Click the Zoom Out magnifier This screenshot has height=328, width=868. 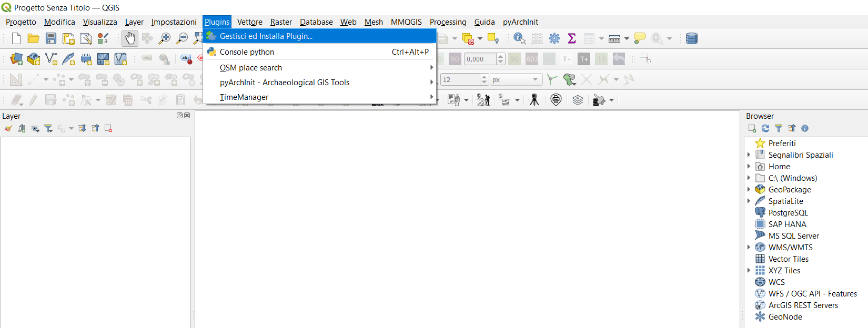182,38
